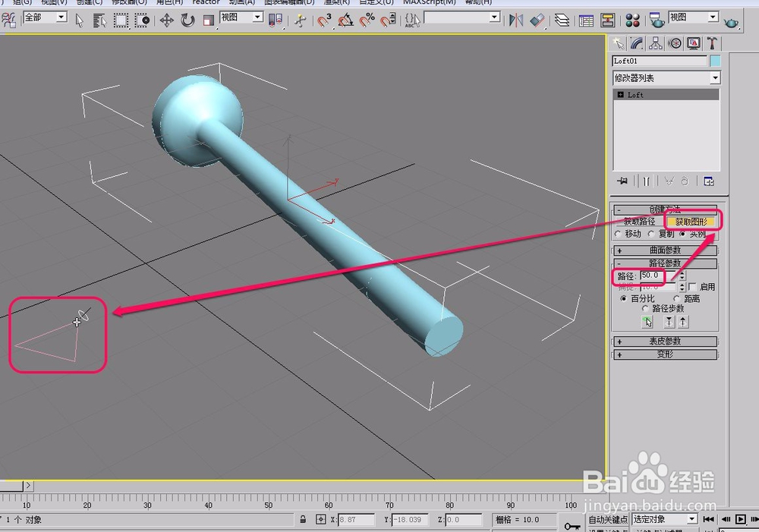This screenshot has height=532, width=759.
Task: Switch to the Hierarchy command panel tab
Action: [656, 43]
